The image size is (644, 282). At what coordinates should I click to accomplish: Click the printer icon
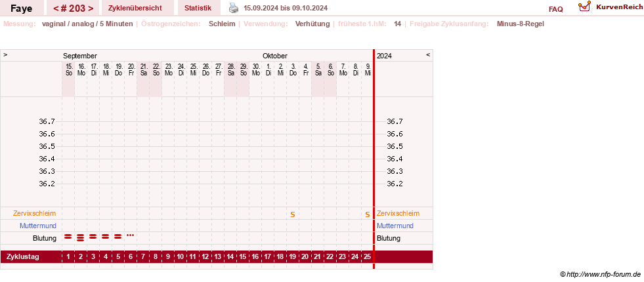pos(233,8)
